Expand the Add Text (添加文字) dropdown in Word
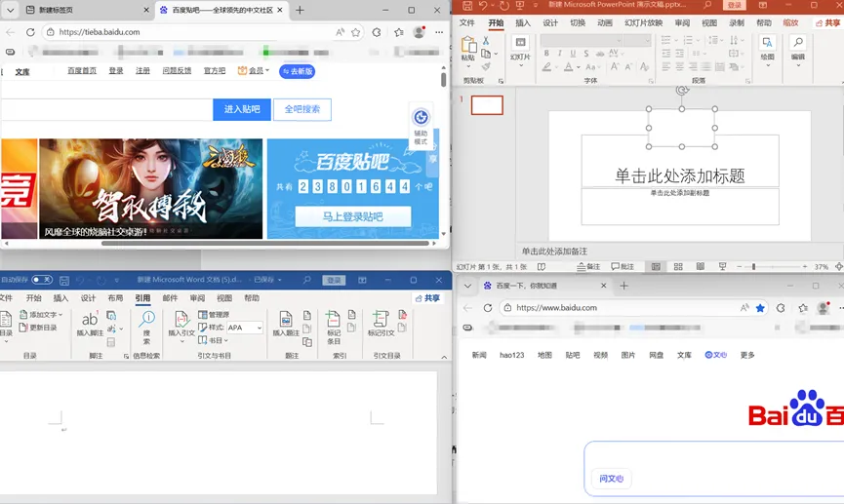The height and width of the screenshot is (504, 844). click(x=41, y=314)
